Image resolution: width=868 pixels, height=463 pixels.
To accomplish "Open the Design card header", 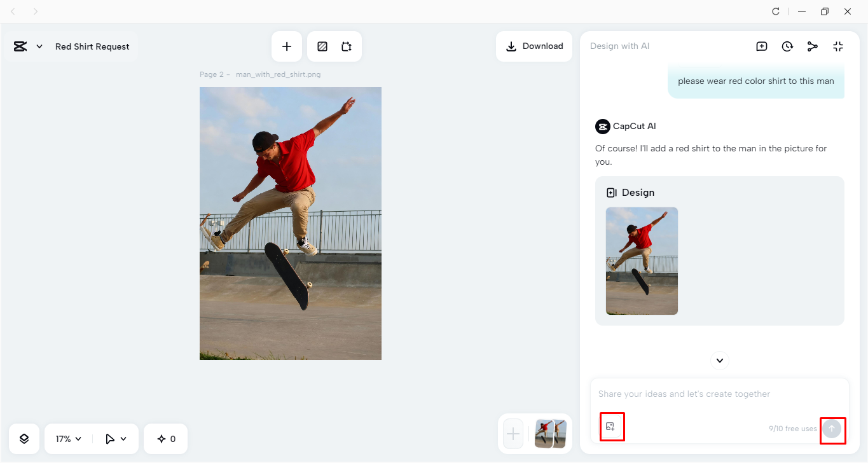I will 630,192.
